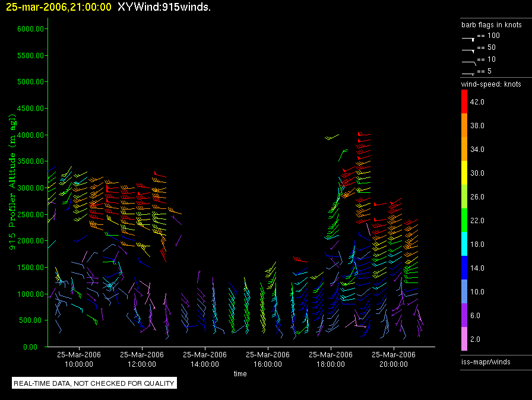Screen dimensions: 532x400
Task: Click the '== 100' barb legend text
Action: pyautogui.click(x=488, y=36)
